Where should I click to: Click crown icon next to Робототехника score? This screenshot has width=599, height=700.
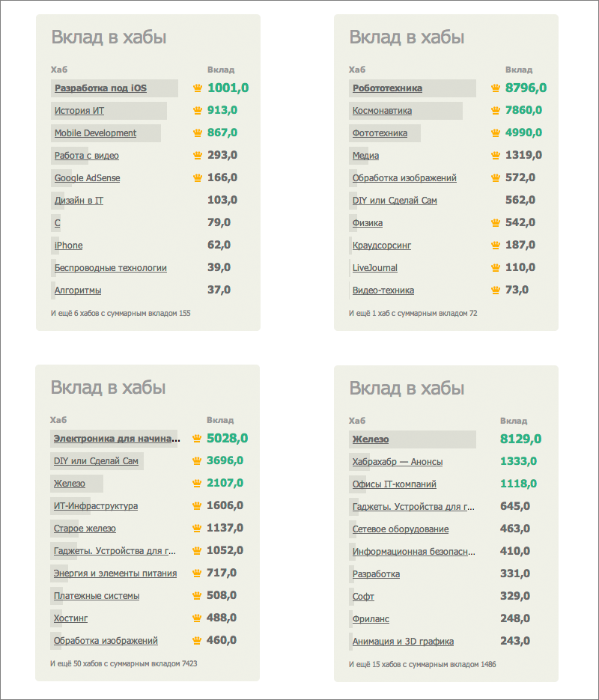(x=495, y=88)
